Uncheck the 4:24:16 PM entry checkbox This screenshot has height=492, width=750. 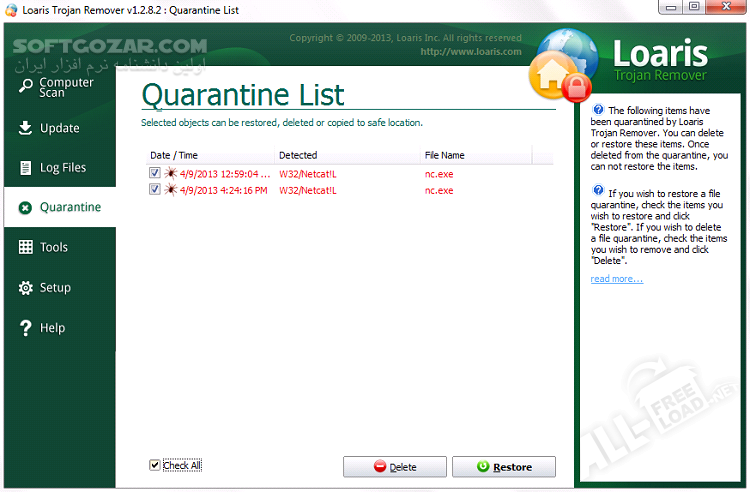154,188
